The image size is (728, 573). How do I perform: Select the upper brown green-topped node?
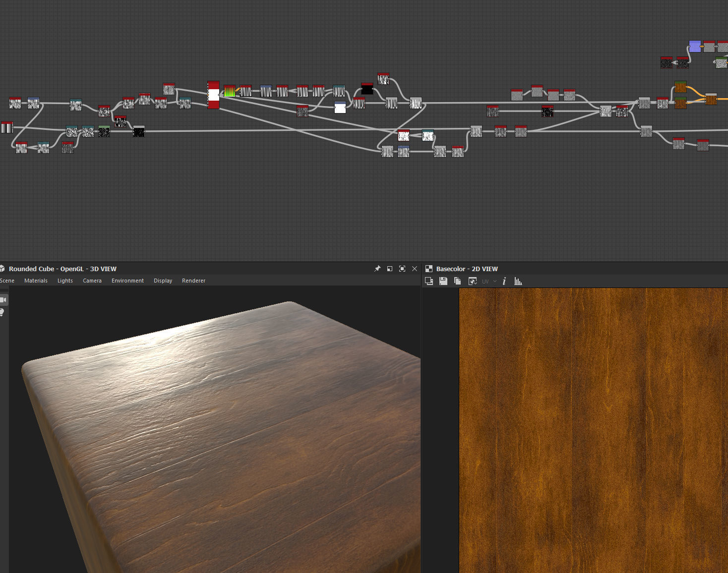[680, 87]
